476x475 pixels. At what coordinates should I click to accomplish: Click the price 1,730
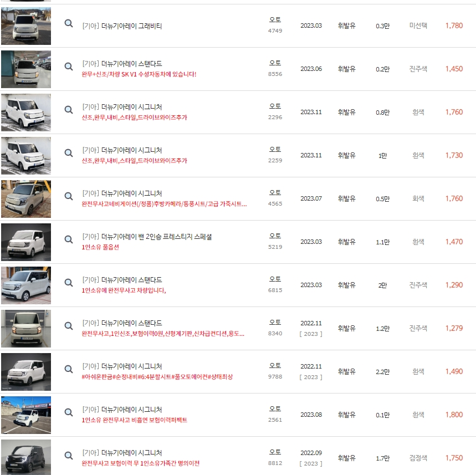(x=454, y=155)
